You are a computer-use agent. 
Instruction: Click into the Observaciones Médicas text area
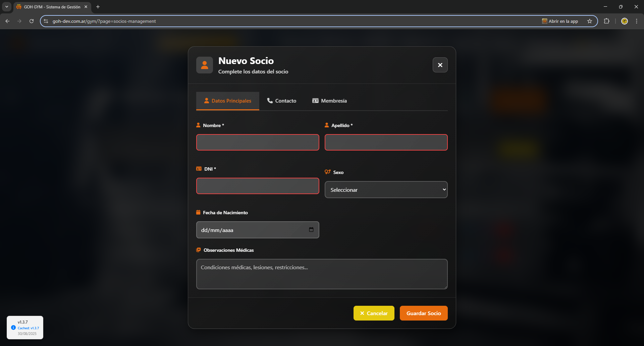322,274
